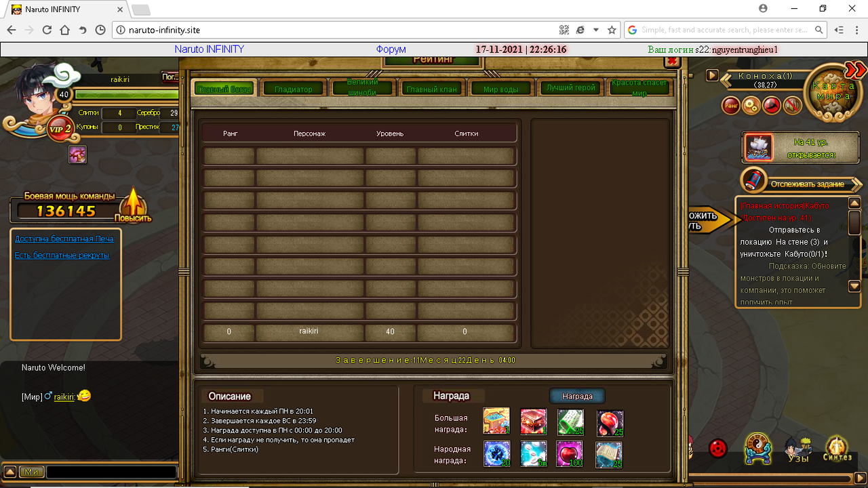Go to browser home page
This screenshot has width=868, height=488.
64,30
